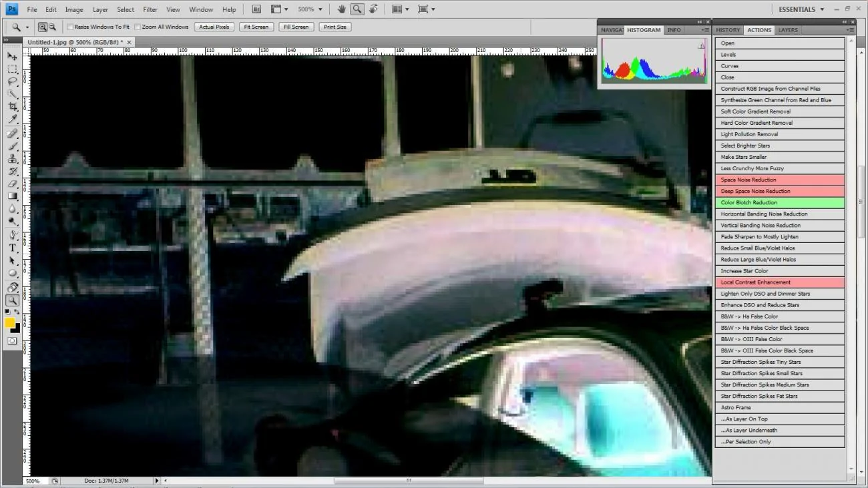Swap foreground and background colors
Screen dimensions: 868x488
18,312
